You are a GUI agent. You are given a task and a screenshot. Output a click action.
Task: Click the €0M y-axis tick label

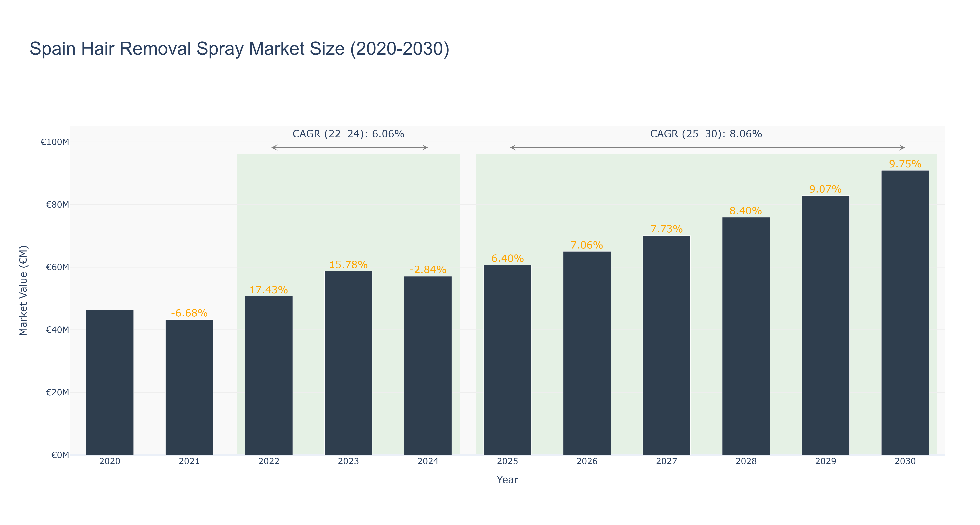(60, 455)
